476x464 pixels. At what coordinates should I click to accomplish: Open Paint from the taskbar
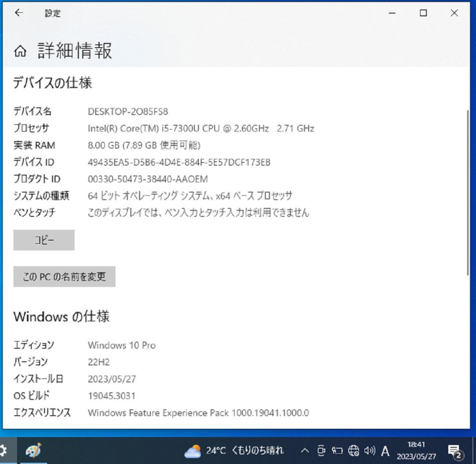coord(33,451)
